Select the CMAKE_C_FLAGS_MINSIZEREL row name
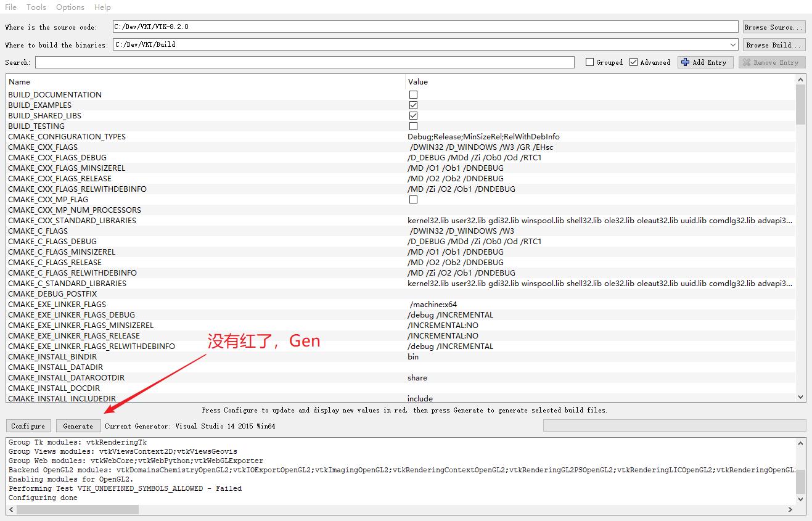 62,252
